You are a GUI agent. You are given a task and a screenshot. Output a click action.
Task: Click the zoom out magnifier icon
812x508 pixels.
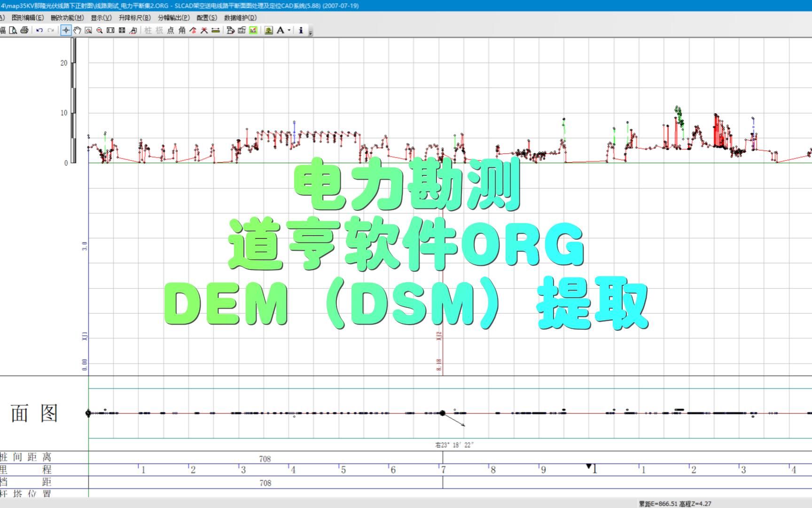pyautogui.click(x=100, y=30)
